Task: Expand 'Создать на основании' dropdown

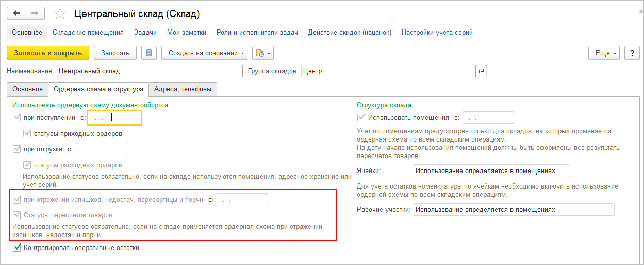Action: [204, 53]
